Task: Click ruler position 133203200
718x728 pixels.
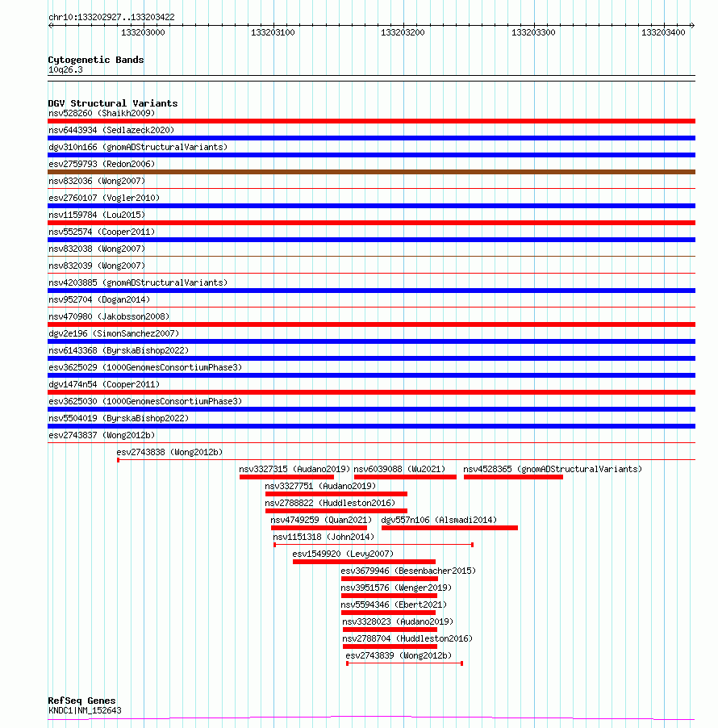Action: [x=403, y=32]
